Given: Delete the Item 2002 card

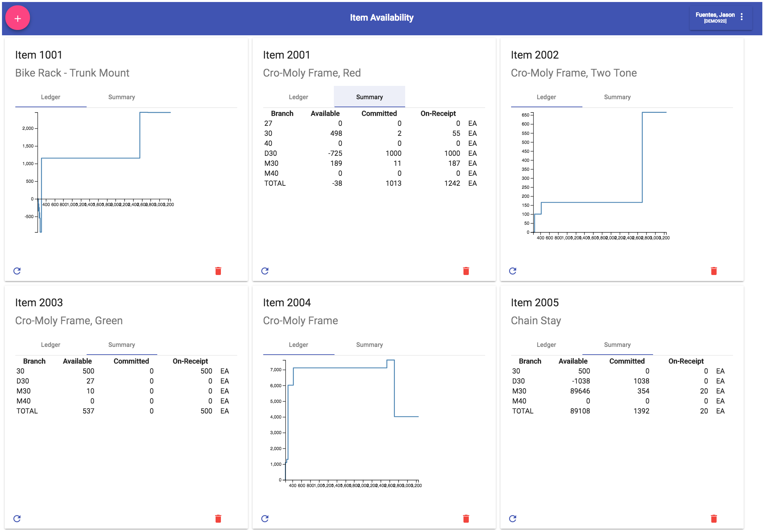Looking at the screenshot, I should coord(714,271).
